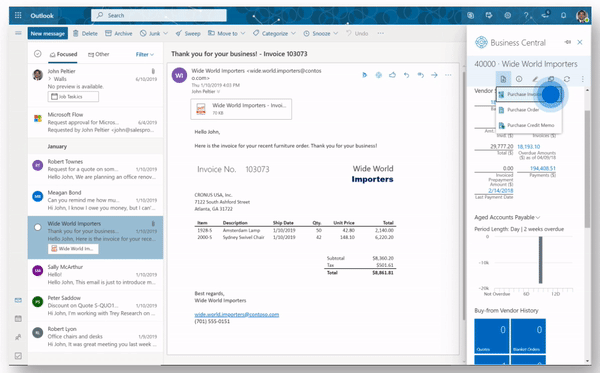This screenshot has width=600, height=373.
Task: Reply all to the invoice email
Action: [421, 75]
